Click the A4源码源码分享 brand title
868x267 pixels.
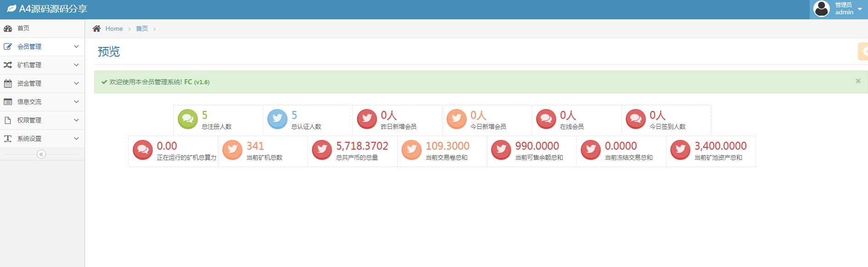tap(53, 9)
